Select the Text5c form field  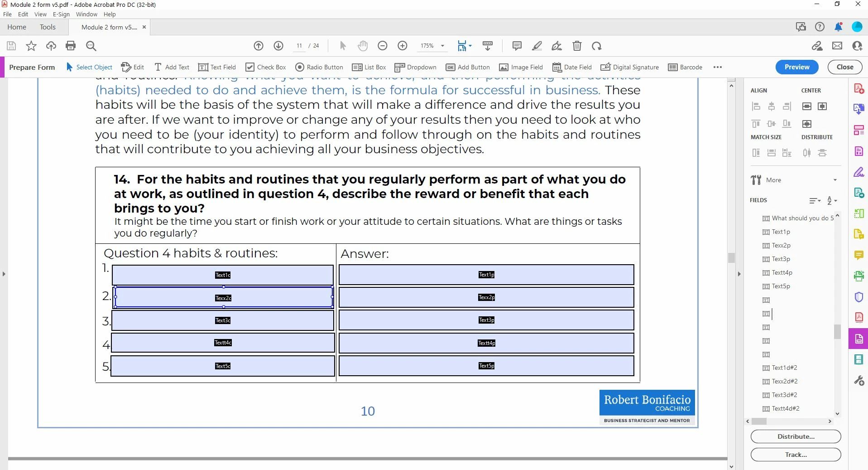[223, 366]
